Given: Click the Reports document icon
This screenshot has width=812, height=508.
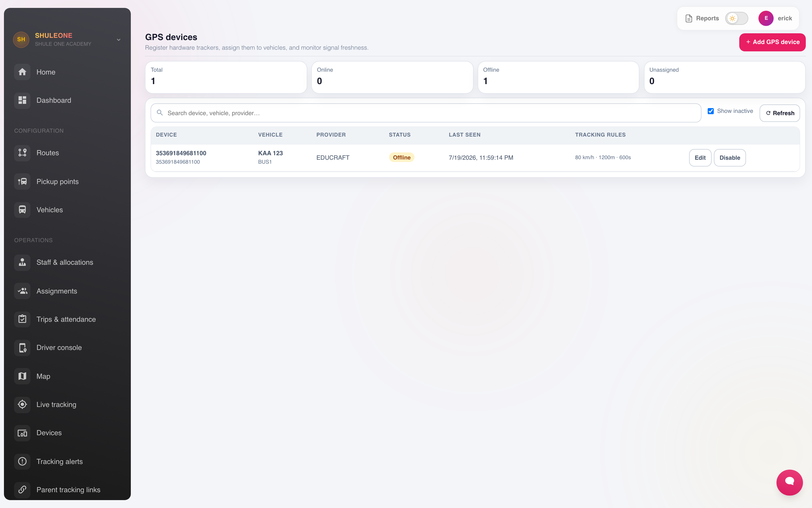Looking at the screenshot, I should click(x=689, y=18).
